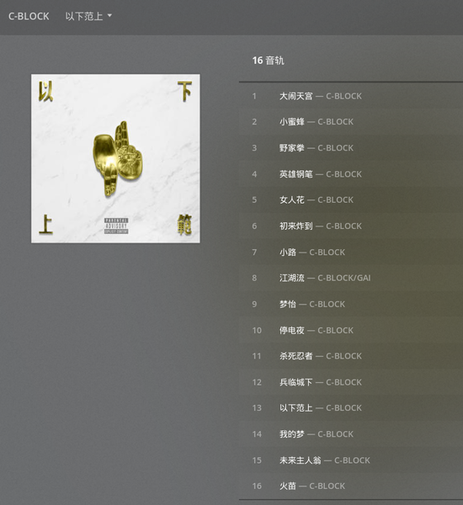Click the C-BLOCK/GAI artist text on track 8
Image resolution: width=463 pixels, height=505 pixels.
coord(344,278)
